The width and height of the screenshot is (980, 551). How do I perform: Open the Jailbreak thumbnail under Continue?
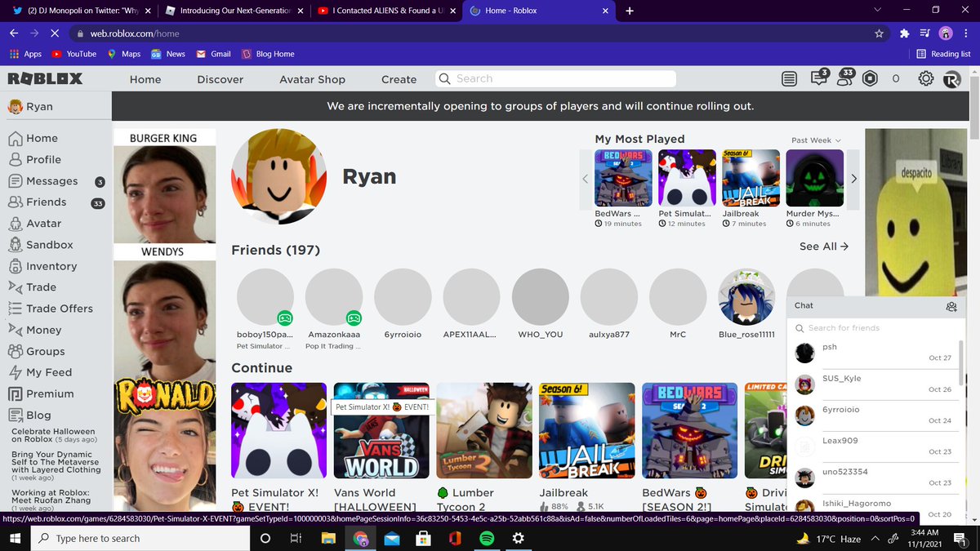pos(587,430)
